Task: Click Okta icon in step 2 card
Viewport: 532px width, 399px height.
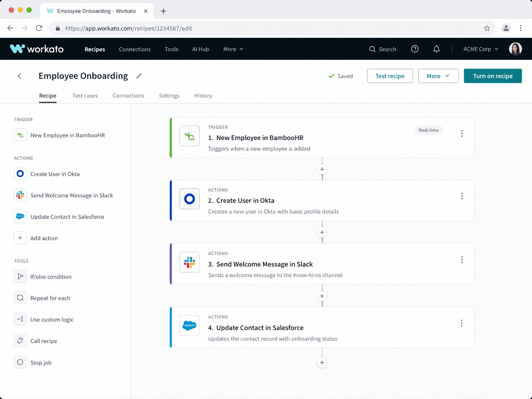Action: click(190, 199)
